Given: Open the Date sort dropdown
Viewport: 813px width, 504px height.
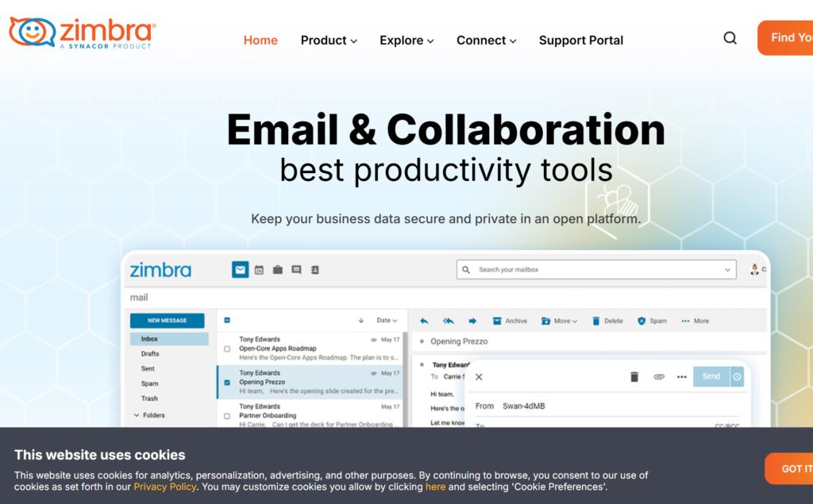Looking at the screenshot, I should click(387, 321).
